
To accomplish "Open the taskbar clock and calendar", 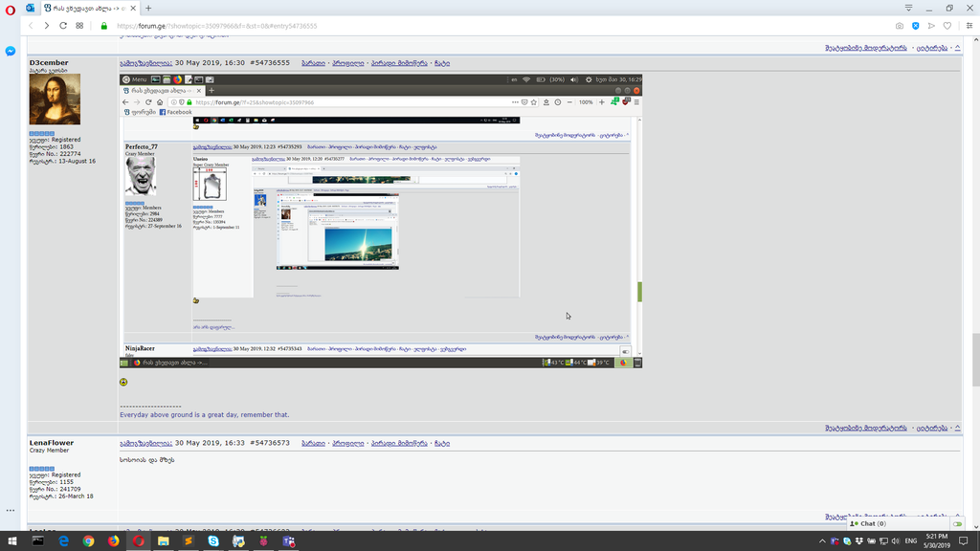I will [x=937, y=541].
